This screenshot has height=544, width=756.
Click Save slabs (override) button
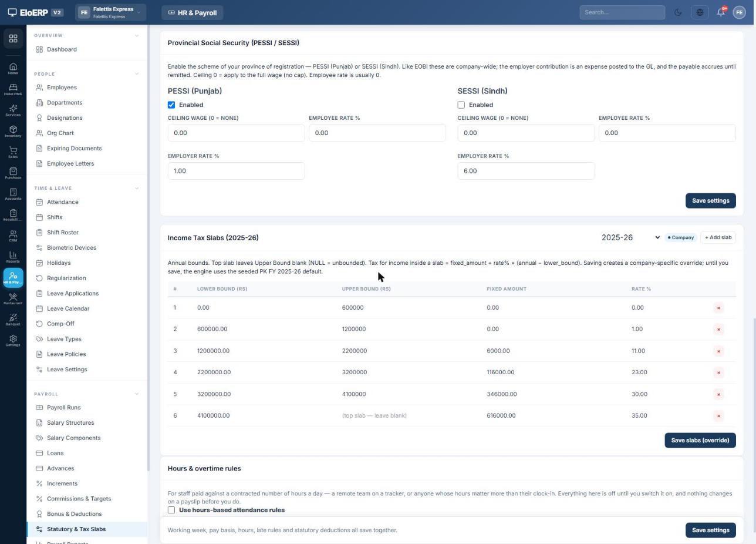pyautogui.click(x=700, y=441)
